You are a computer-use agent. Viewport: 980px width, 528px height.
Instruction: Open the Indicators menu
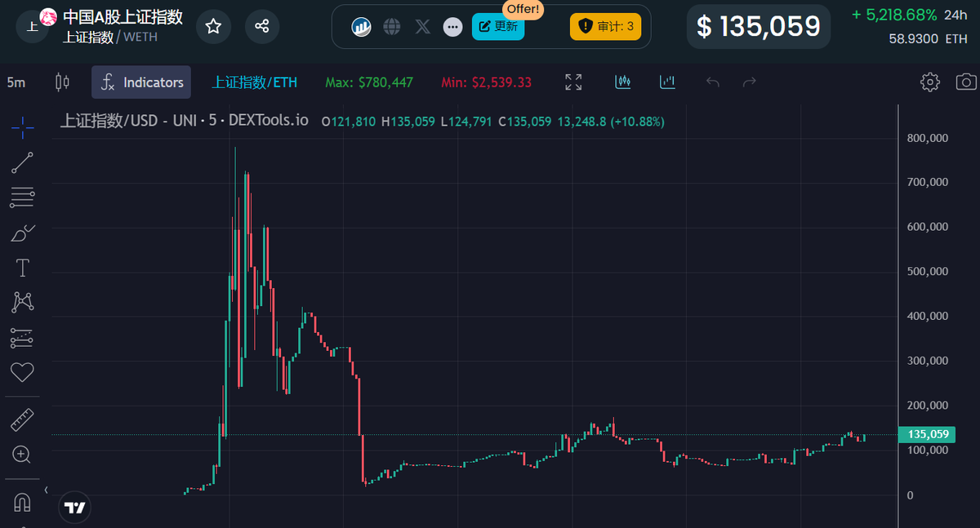pyautogui.click(x=141, y=82)
